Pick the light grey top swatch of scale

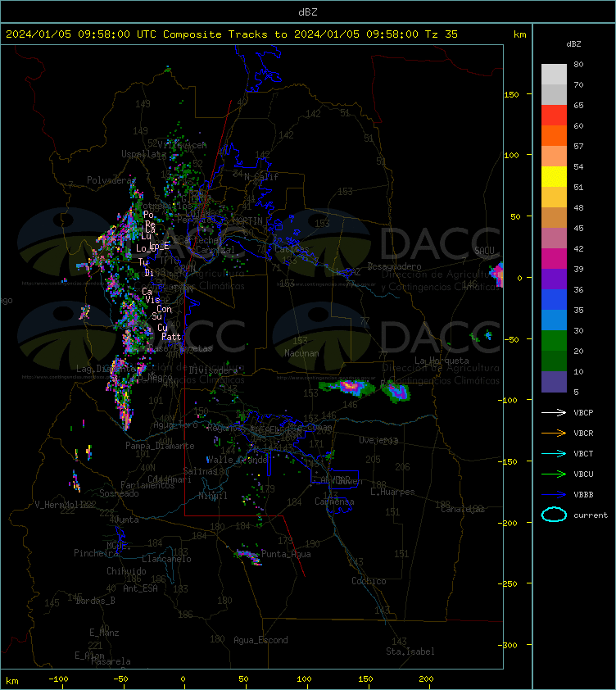click(554, 75)
